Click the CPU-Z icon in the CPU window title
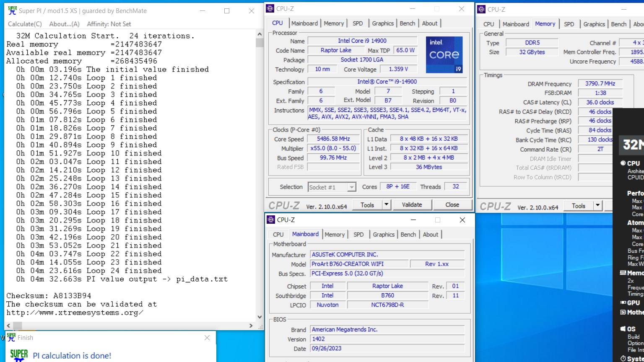This screenshot has height=362, width=644. (x=271, y=8)
